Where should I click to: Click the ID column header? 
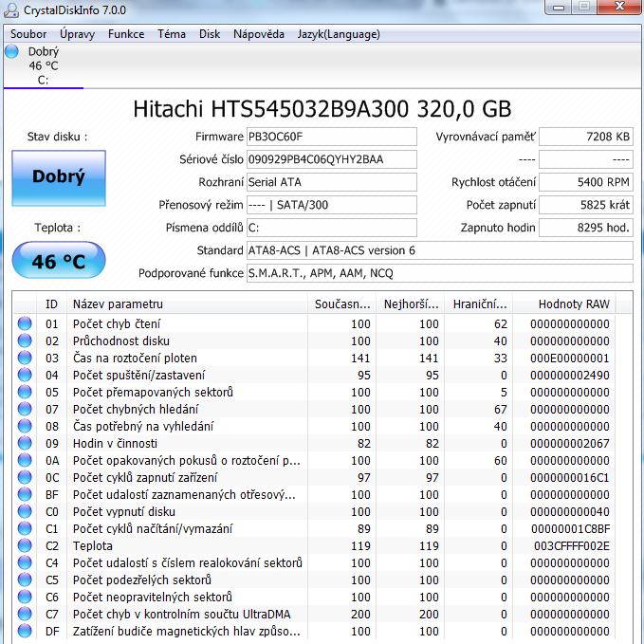tap(52, 304)
